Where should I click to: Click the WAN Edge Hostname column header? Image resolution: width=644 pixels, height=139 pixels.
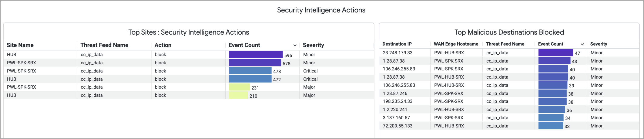(456, 44)
